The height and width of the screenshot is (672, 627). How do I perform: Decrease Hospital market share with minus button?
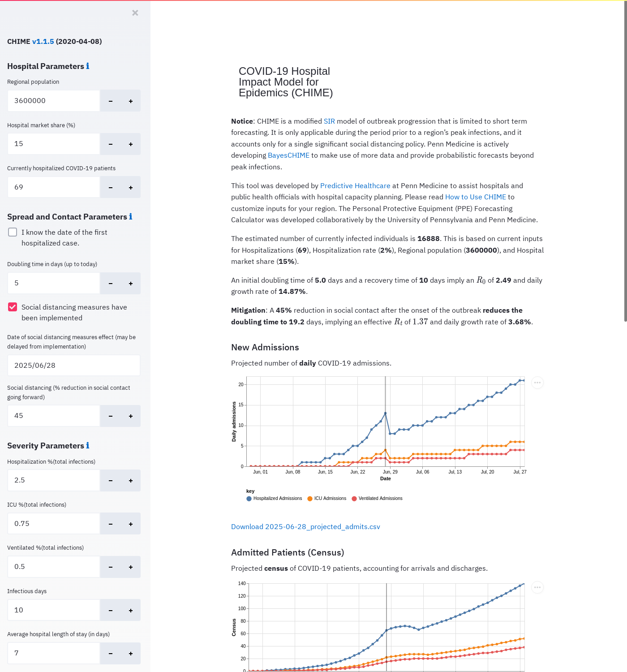point(111,144)
